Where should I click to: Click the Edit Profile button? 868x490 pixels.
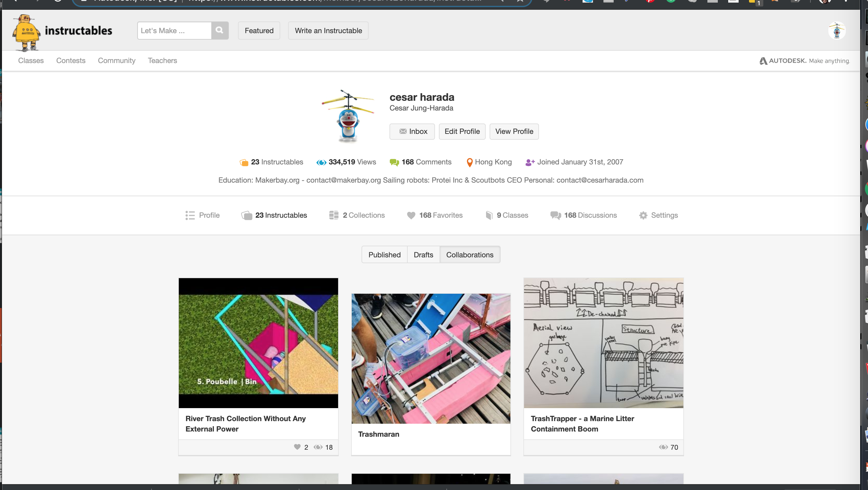[462, 131]
